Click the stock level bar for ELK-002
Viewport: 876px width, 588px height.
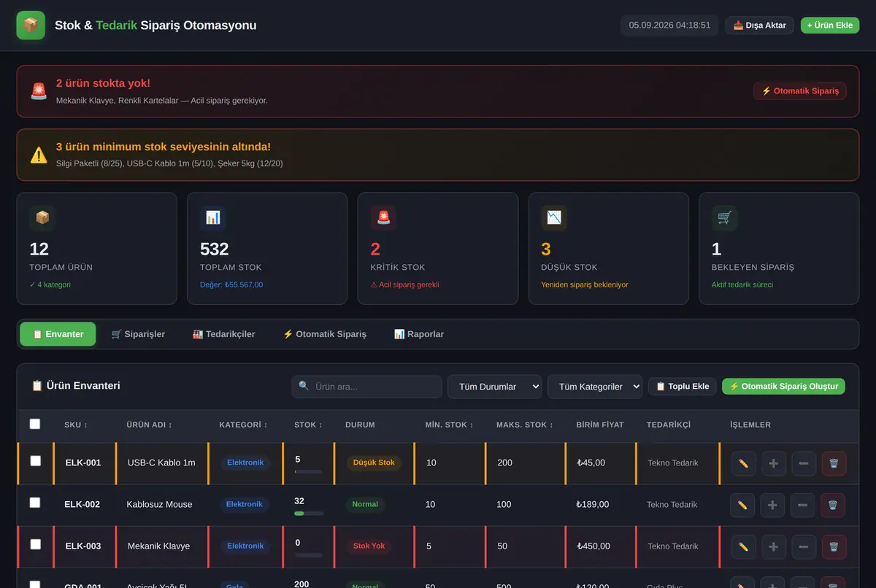pyautogui.click(x=309, y=514)
